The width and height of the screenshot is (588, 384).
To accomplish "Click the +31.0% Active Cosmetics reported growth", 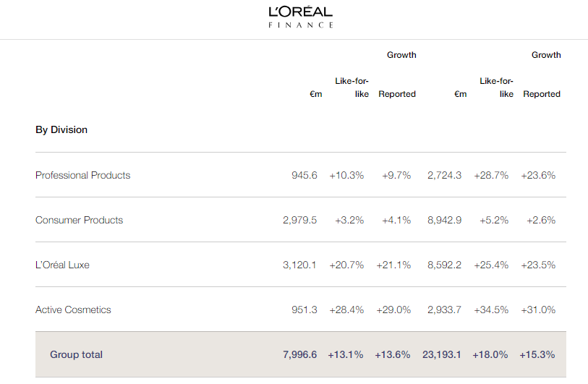I will click(x=538, y=310).
